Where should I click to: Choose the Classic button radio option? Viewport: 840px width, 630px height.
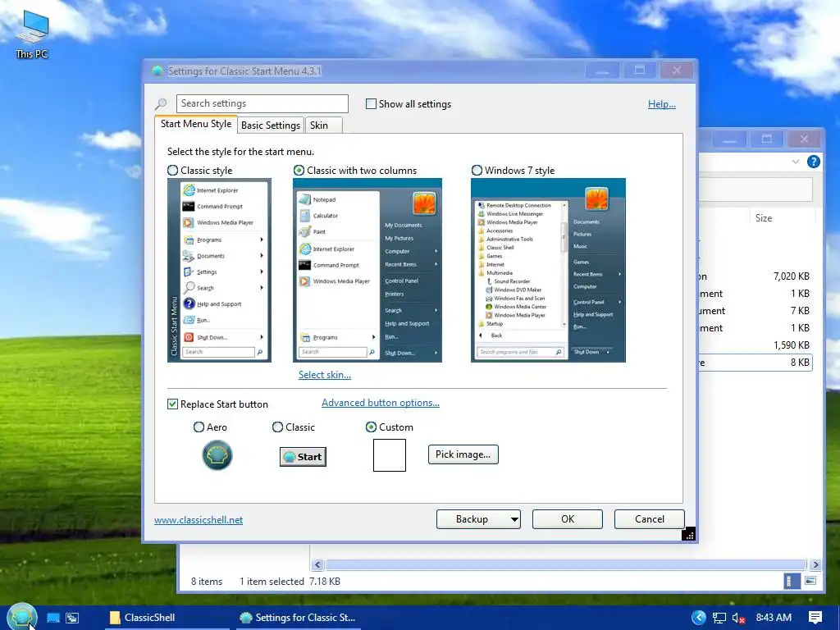pyautogui.click(x=277, y=427)
